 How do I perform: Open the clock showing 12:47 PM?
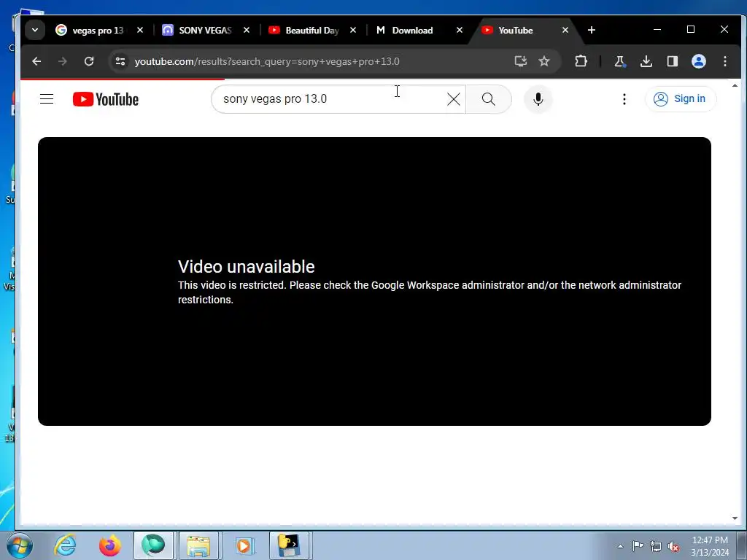point(710,546)
